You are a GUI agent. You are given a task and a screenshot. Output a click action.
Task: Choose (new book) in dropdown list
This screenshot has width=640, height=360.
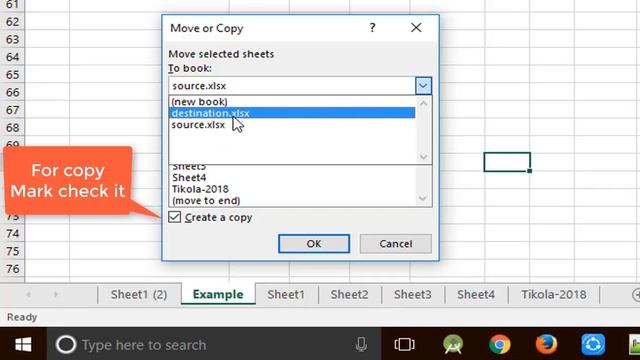(x=292, y=102)
